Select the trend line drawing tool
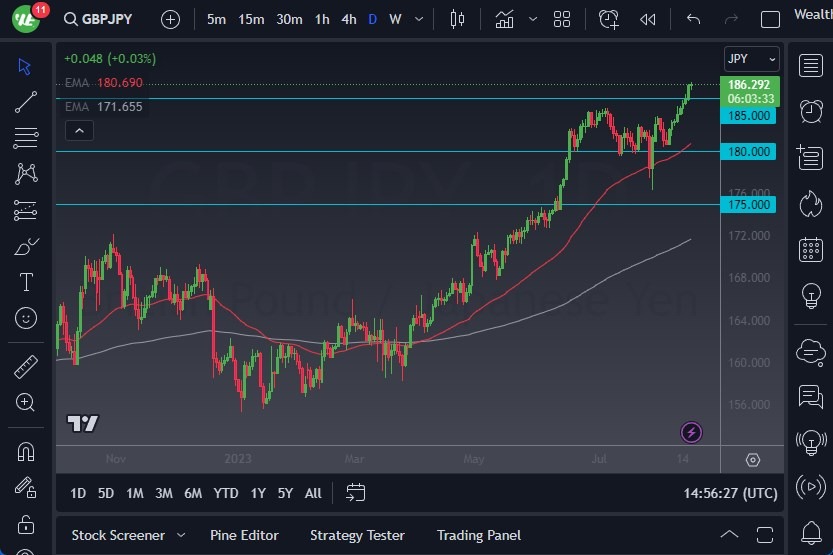Viewport: 833px width, 555px height. tap(26, 101)
